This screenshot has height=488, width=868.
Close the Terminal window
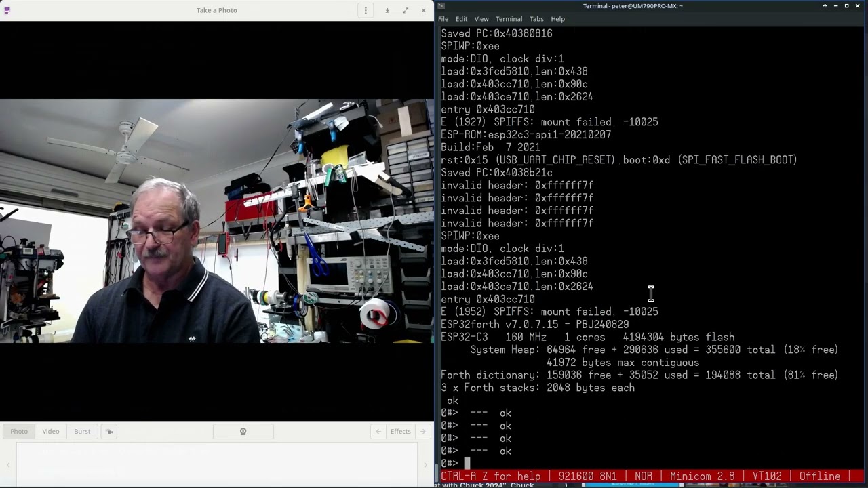coord(858,6)
